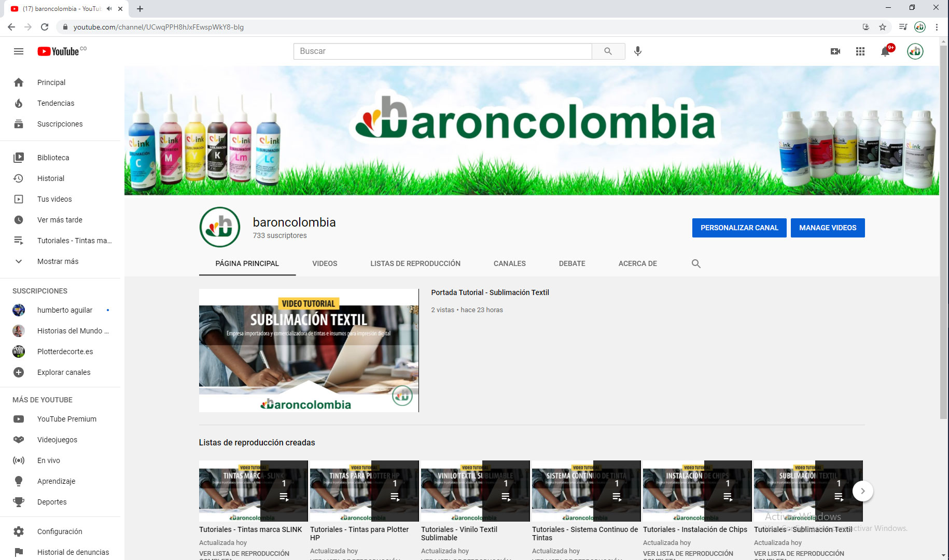The height and width of the screenshot is (560, 949).
Task: Open Instalación de Chips playlist thumbnail
Action: click(x=697, y=491)
